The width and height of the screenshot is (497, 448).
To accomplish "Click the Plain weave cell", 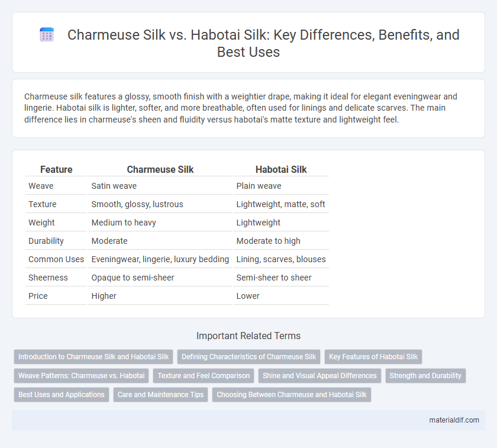I will [281, 186].
